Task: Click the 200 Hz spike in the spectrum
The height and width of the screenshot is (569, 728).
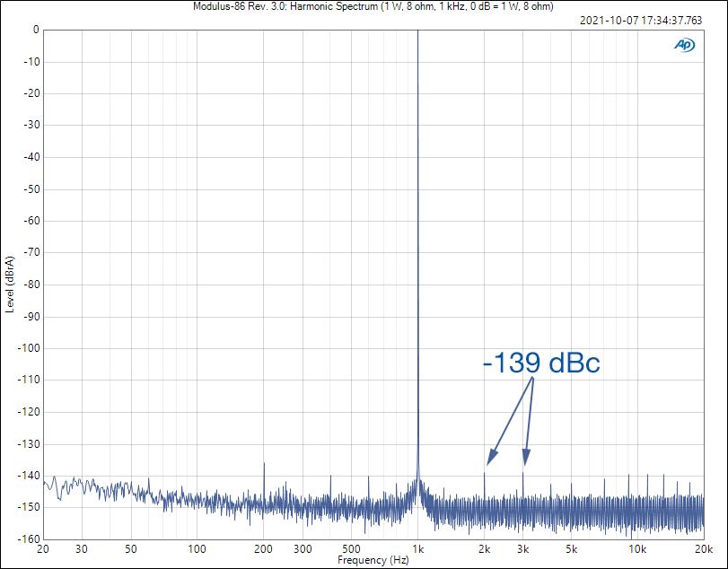Action: point(264,483)
